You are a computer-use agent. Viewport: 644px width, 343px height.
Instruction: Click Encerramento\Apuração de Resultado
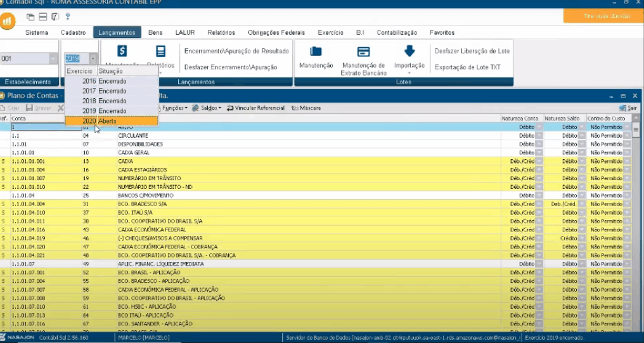coord(236,51)
